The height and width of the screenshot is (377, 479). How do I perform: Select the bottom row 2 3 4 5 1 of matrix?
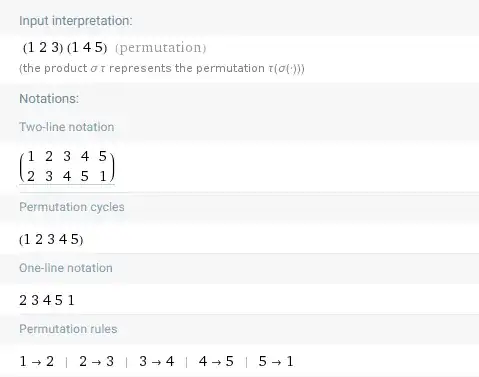pyautogui.click(x=67, y=176)
